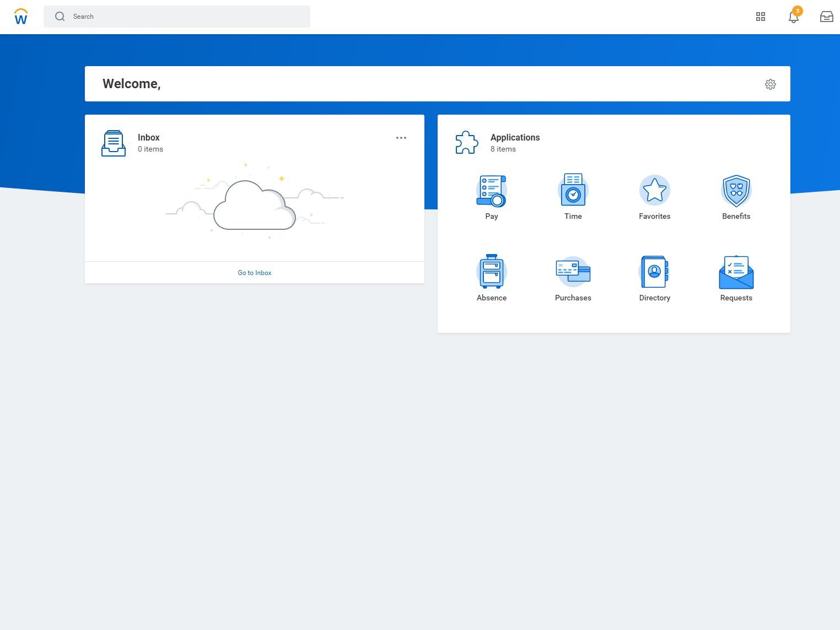The height and width of the screenshot is (630, 840).
Task: Open the inbox tray icon in header
Action: 826,17
